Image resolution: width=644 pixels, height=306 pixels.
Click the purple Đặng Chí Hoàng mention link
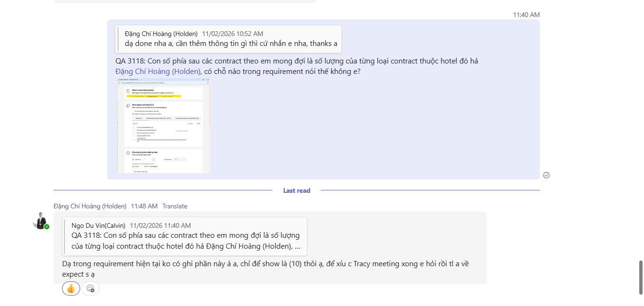[158, 72]
